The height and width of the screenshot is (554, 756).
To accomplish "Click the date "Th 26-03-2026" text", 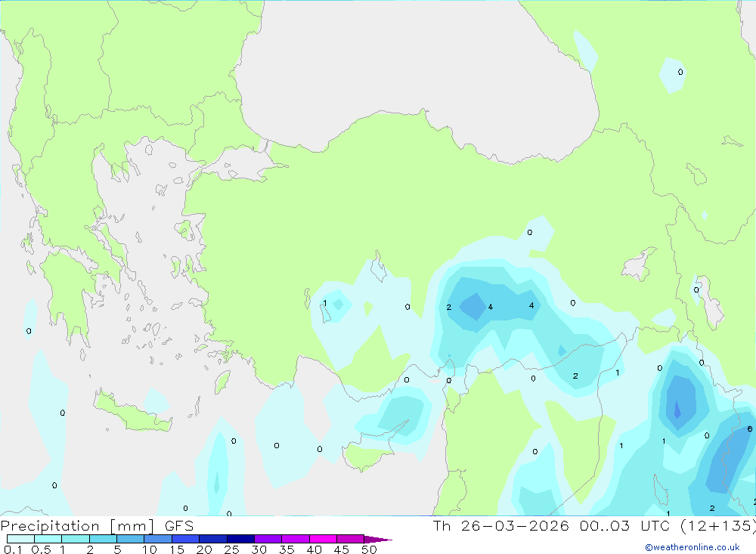I will tap(501, 526).
